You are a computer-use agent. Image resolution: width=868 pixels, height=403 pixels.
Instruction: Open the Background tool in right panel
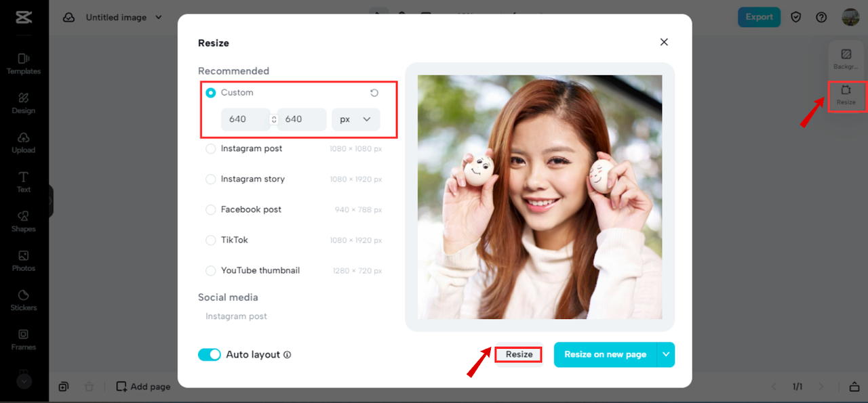pos(846,59)
